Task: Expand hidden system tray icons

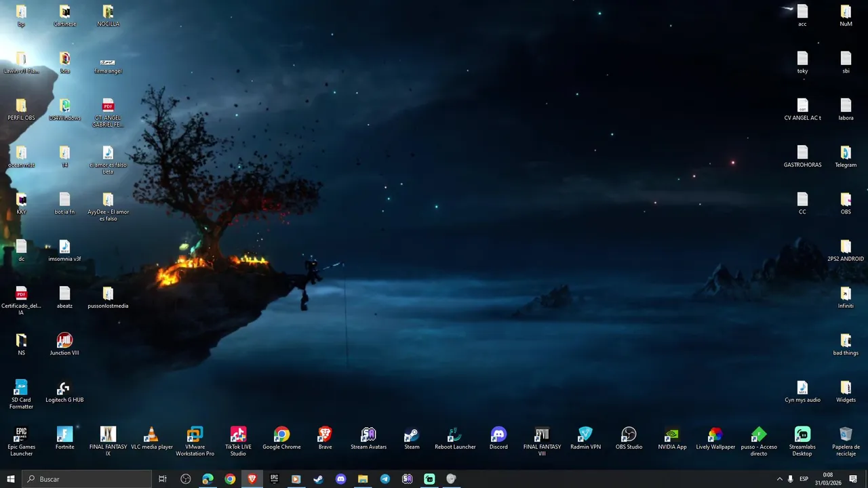Action: click(x=779, y=479)
